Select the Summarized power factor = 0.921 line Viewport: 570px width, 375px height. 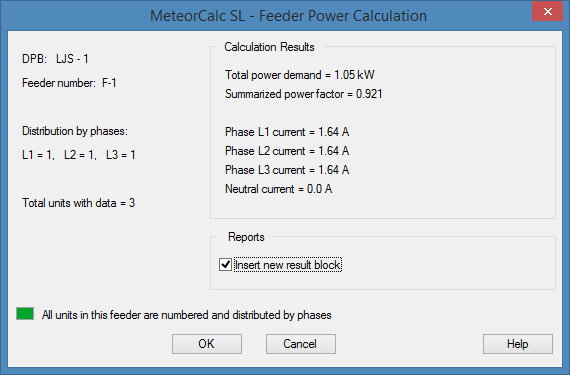[x=304, y=94]
